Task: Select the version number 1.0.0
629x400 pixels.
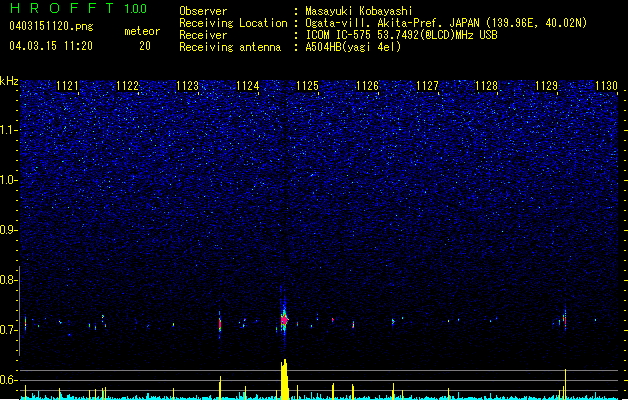Action: [x=135, y=8]
